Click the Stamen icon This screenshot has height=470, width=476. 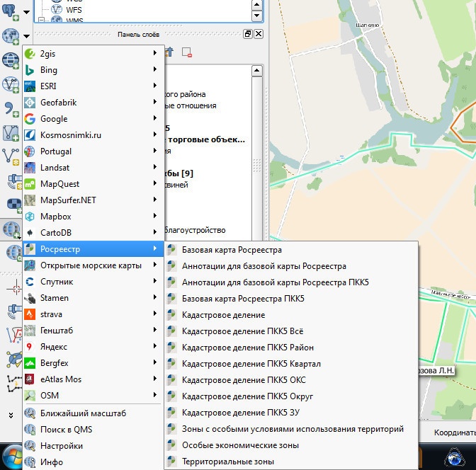(30, 298)
